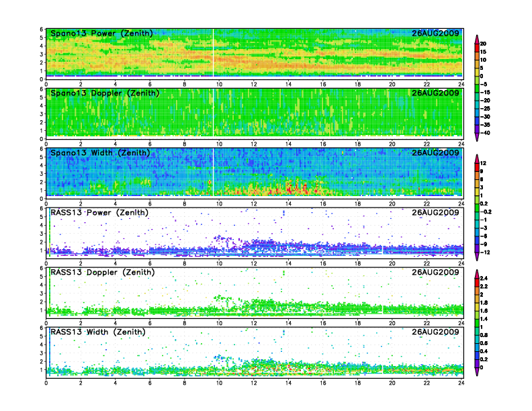532x411 pixels.
Task: Click the 'RASS13 Doppler (Zenith)' panel title
Action: tap(103, 272)
